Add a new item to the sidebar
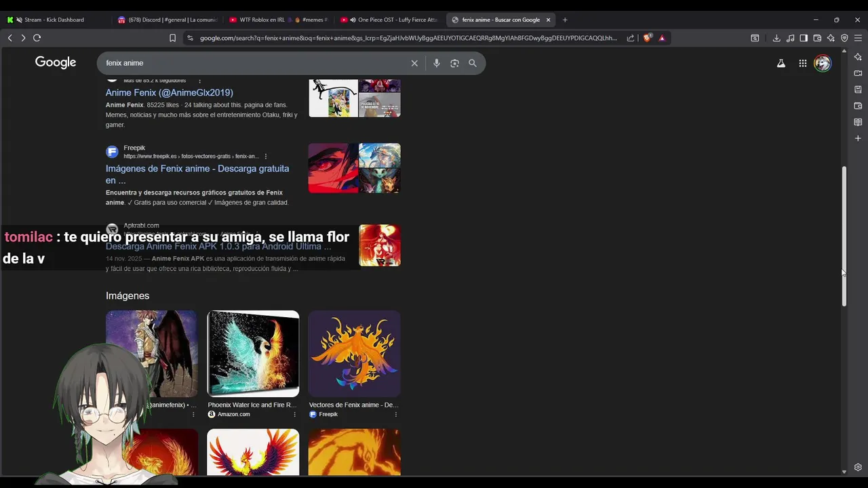This screenshot has height=488, width=868. tap(858, 138)
